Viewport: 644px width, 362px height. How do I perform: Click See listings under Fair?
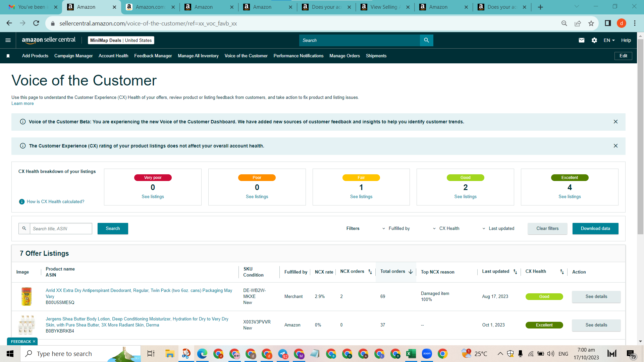coord(361,197)
